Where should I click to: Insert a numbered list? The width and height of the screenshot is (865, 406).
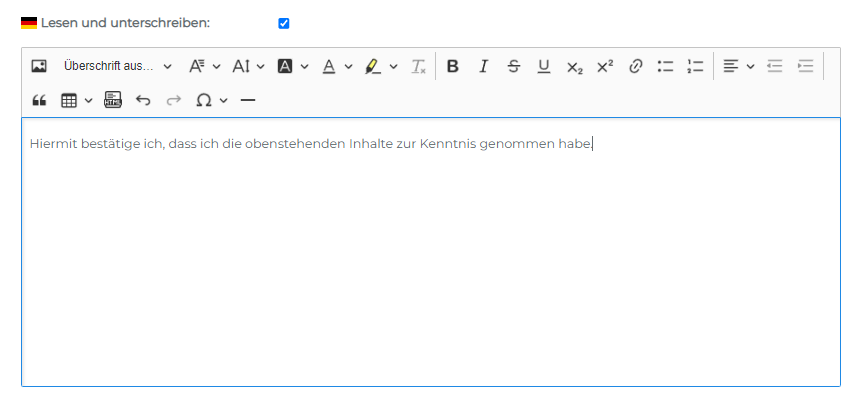pyautogui.click(x=695, y=67)
